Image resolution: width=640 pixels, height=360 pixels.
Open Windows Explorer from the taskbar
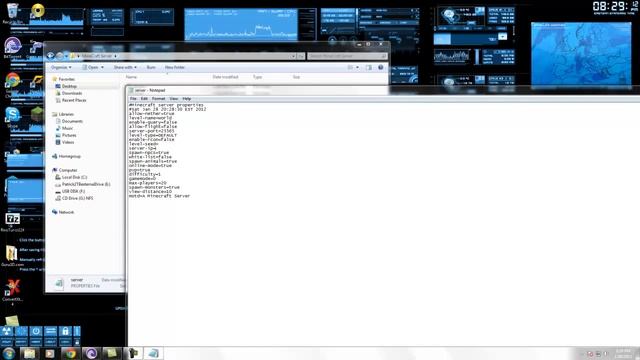[29, 353]
